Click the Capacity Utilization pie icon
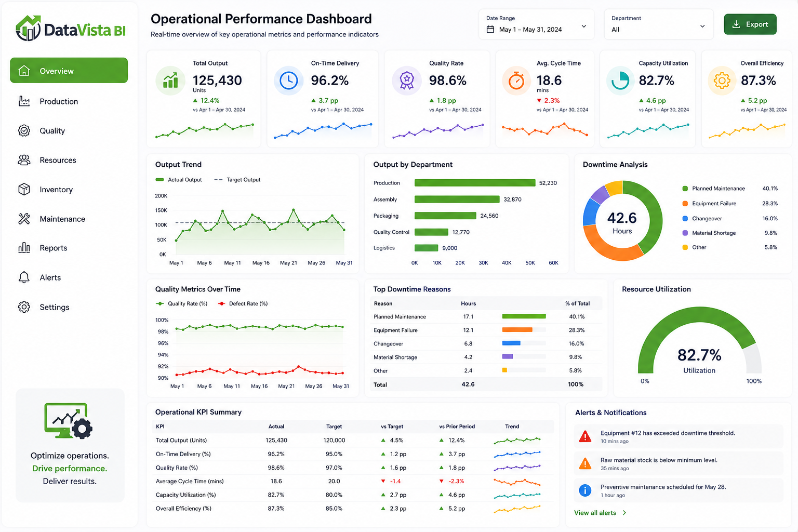 click(620, 81)
